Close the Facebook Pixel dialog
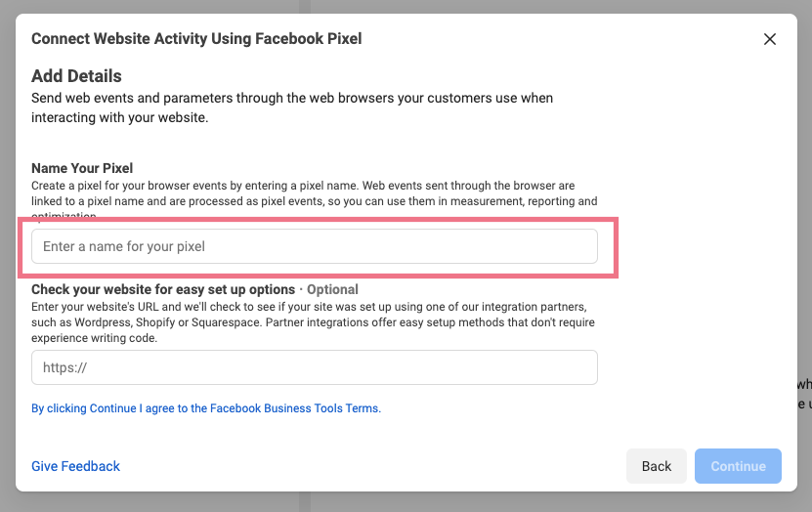The image size is (812, 512). tap(770, 39)
